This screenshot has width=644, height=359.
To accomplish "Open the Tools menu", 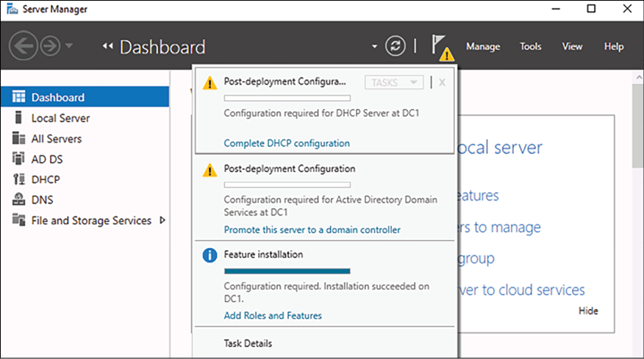I will [x=530, y=46].
